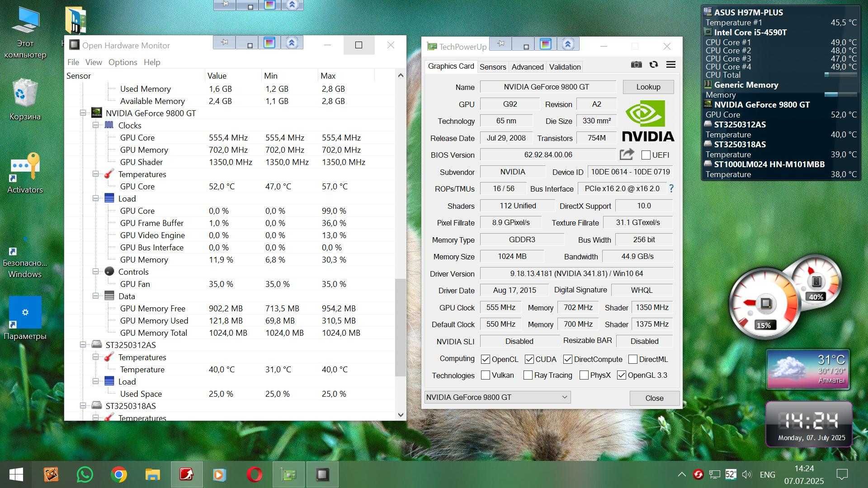Toggle the Ray Tracing checkbox
The height and width of the screenshot is (488, 868).
pos(528,375)
